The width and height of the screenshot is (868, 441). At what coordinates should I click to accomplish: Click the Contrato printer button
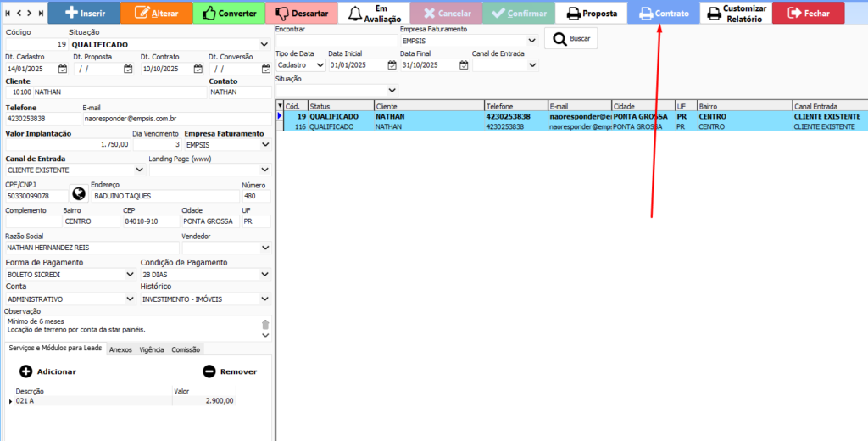point(663,13)
